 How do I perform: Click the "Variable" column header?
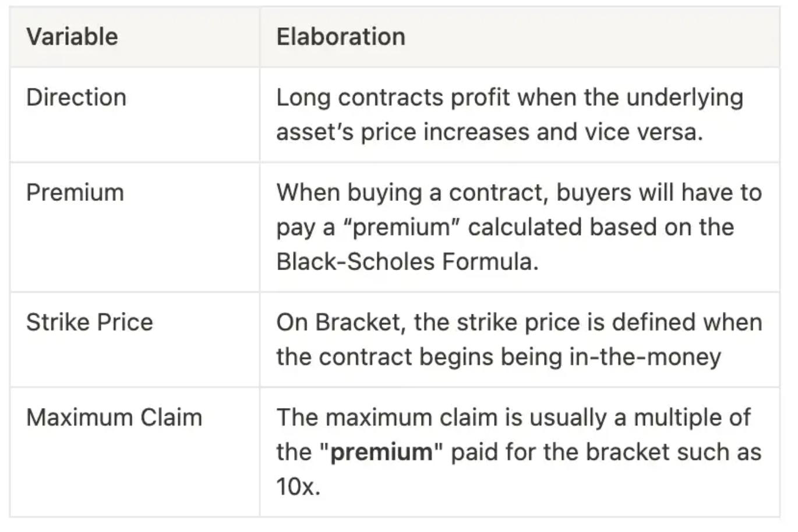(x=72, y=37)
